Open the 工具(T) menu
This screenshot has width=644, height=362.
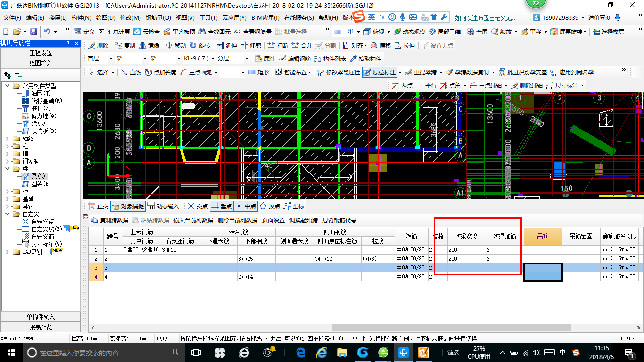[209, 18]
